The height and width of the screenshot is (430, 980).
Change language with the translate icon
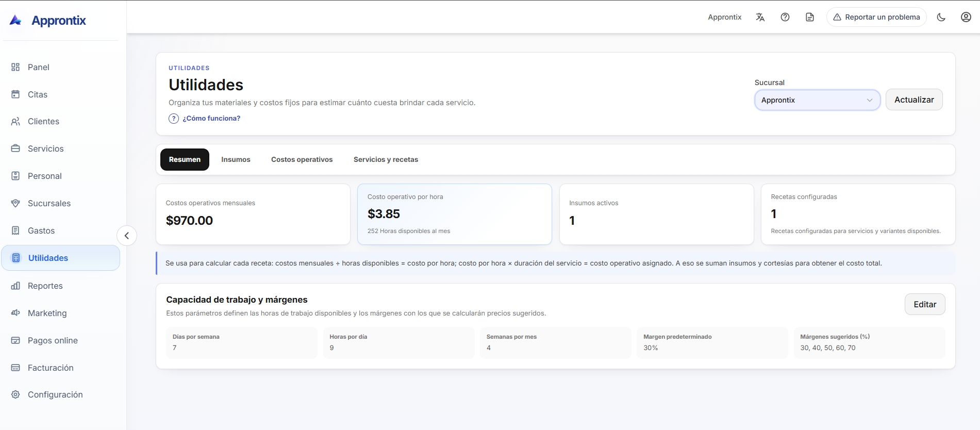[760, 17]
